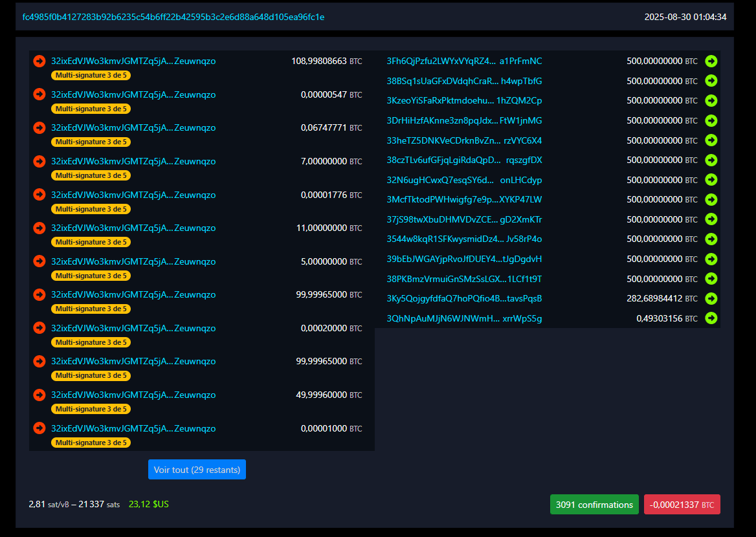Click the orange input arrow for 49,99960000 BTC
This screenshot has width=756, height=537.
[39, 395]
